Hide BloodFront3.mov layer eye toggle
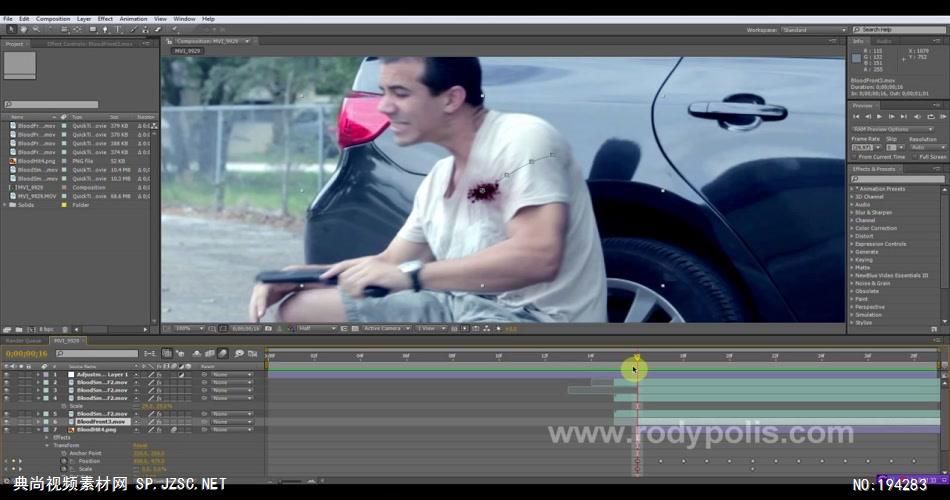 point(6,422)
